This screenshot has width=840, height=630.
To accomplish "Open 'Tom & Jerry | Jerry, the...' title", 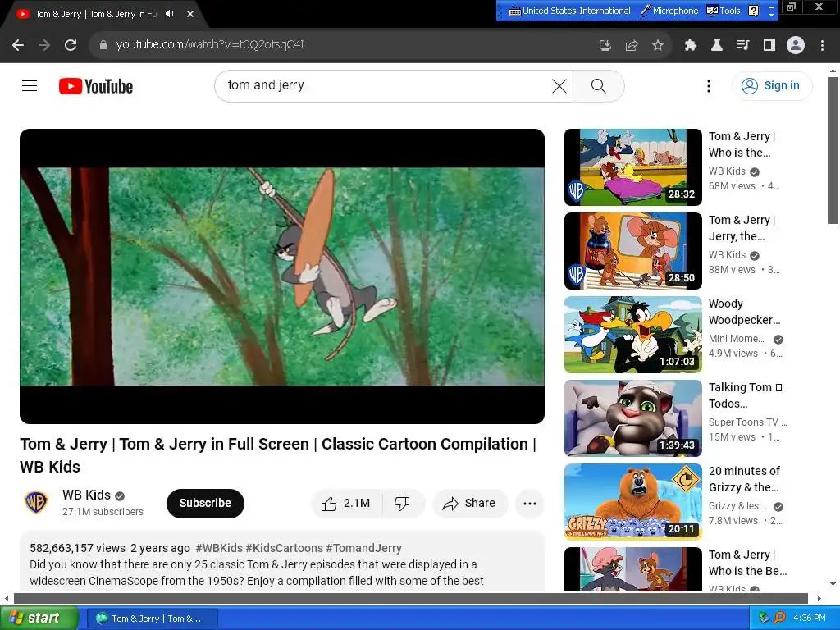I will [x=742, y=228].
